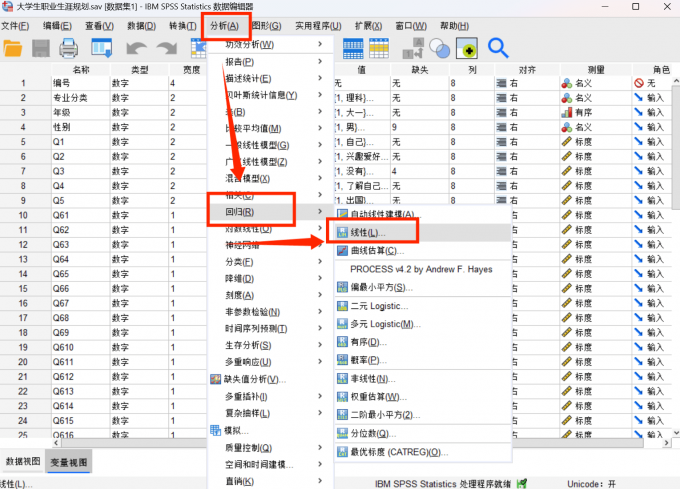Open the 文件(E) menu

[x=15, y=26]
